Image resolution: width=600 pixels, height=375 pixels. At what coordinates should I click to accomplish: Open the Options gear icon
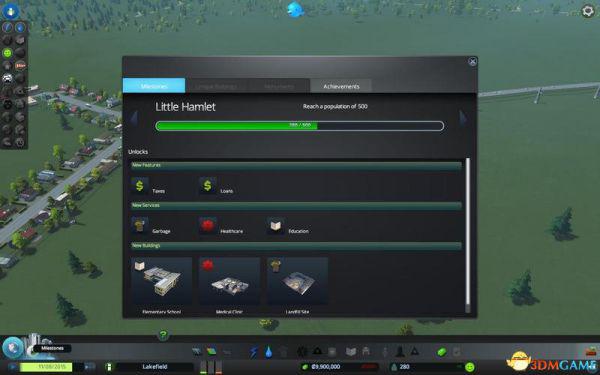(588, 11)
